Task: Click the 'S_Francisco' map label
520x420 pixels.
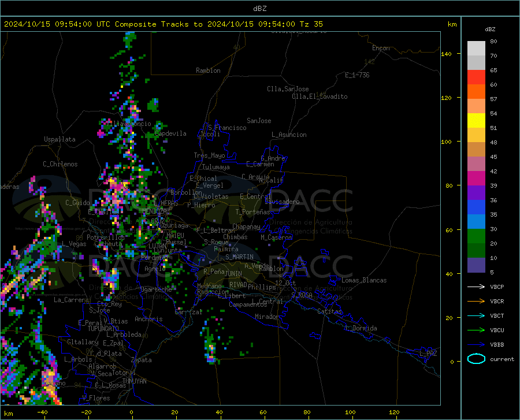Action: coord(227,128)
